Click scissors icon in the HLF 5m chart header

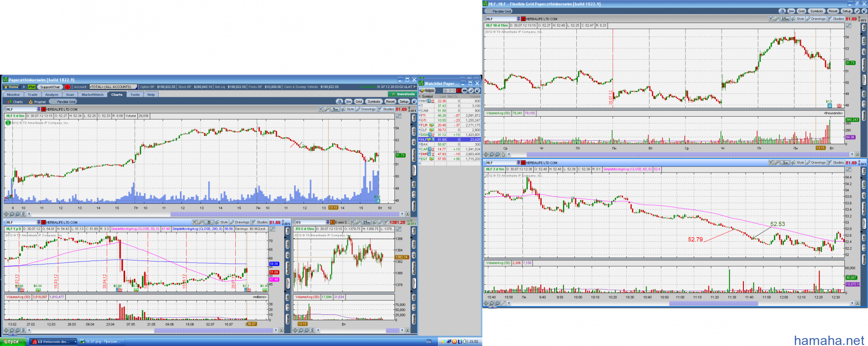tap(321, 109)
